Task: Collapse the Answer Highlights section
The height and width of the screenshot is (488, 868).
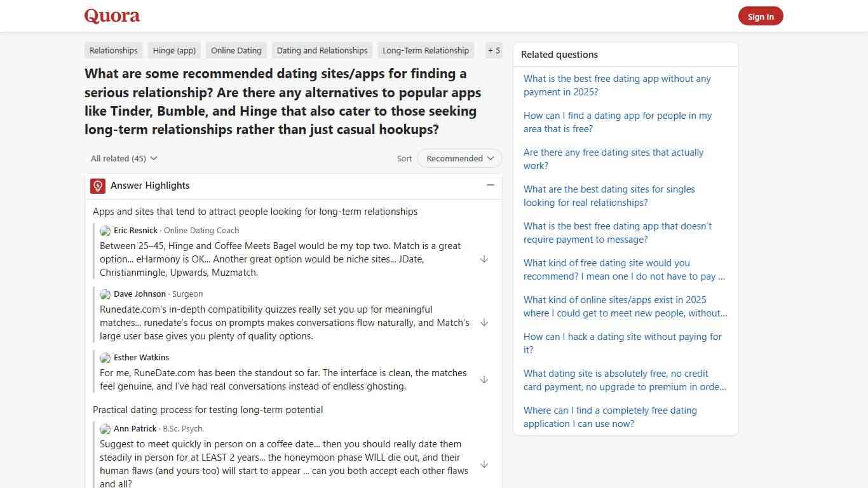Action: pos(490,185)
